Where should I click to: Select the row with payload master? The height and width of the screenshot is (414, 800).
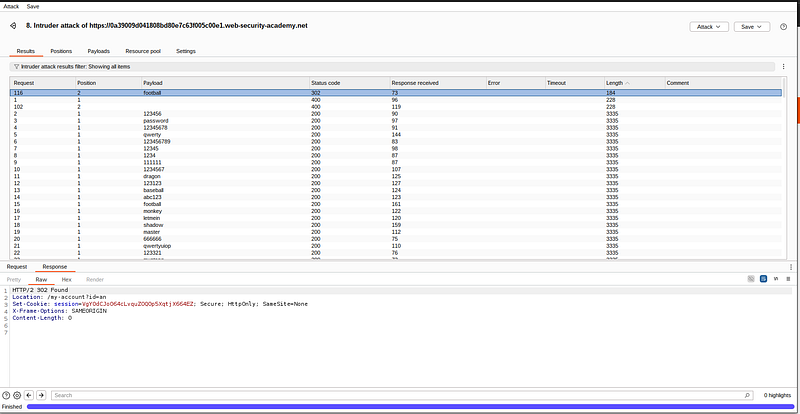tap(396, 232)
